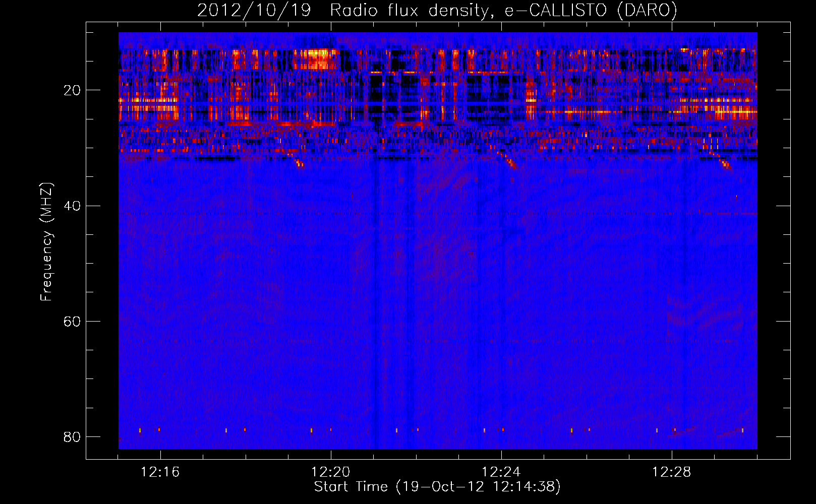
Task: Click the 80 frequency axis label
Action: 72,436
